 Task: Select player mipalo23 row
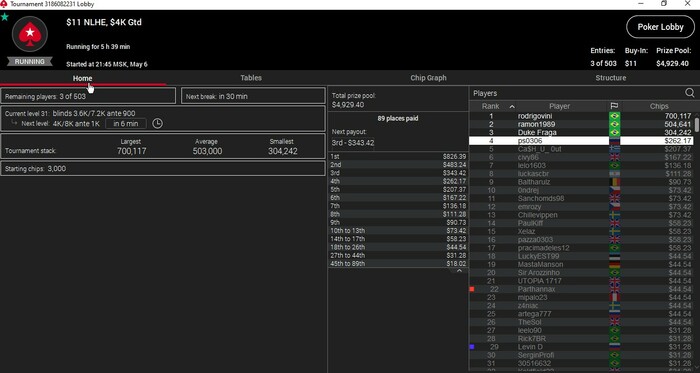pyautogui.click(x=580, y=298)
